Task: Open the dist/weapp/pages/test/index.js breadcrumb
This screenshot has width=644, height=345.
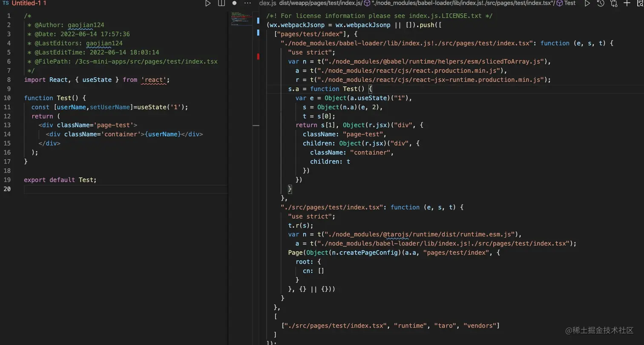Action: 321,3
